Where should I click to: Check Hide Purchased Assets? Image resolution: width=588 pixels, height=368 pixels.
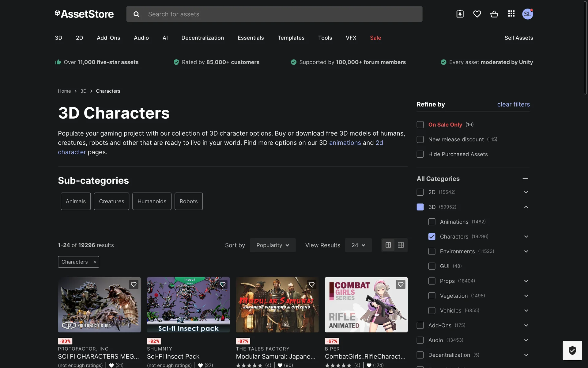pyautogui.click(x=420, y=154)
